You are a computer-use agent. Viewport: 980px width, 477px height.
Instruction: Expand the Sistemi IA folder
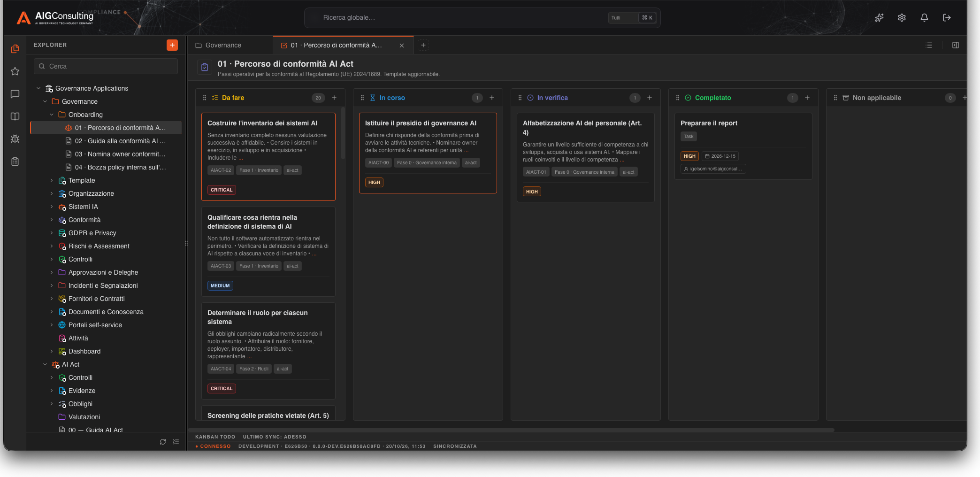click(x=52, y=207)
